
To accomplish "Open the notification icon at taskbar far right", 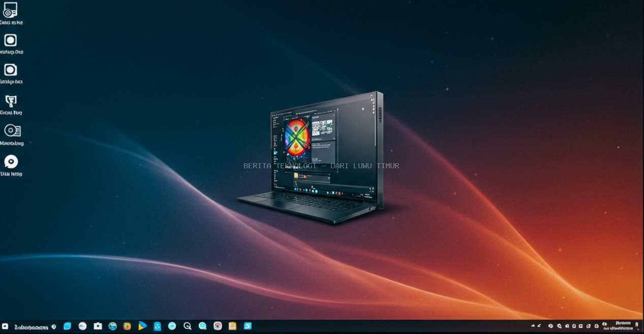I will 637,326.
